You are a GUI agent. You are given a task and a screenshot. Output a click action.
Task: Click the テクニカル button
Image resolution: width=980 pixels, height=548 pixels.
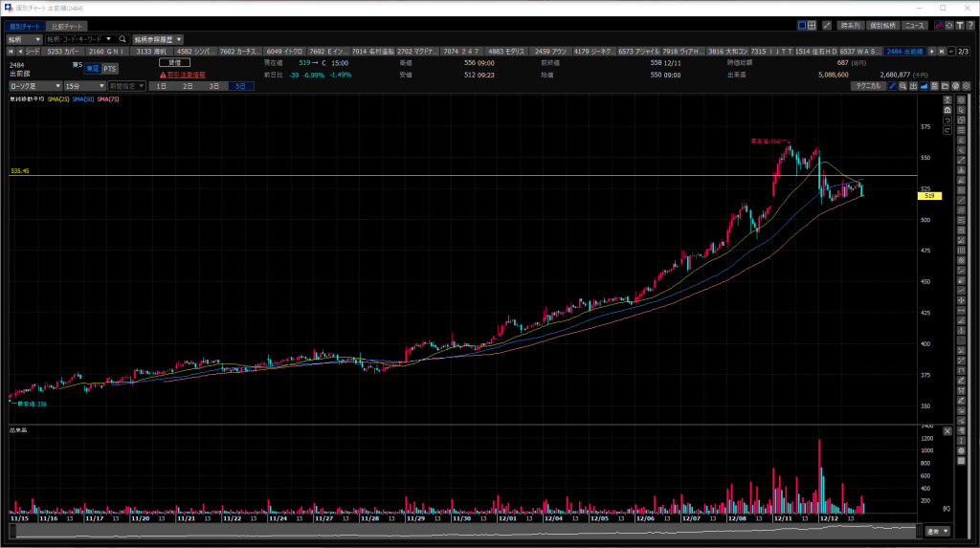coord(868,86)
